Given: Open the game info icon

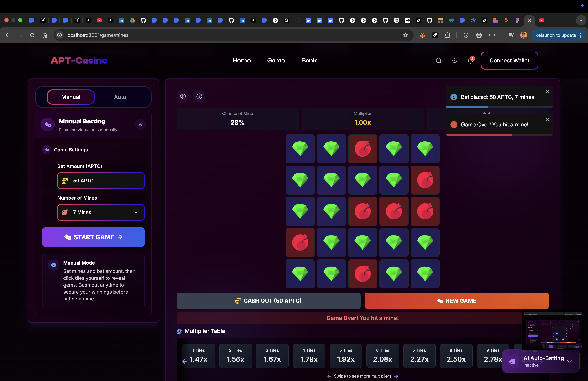Looking at the screenshot, I should [x=199, y=96].
